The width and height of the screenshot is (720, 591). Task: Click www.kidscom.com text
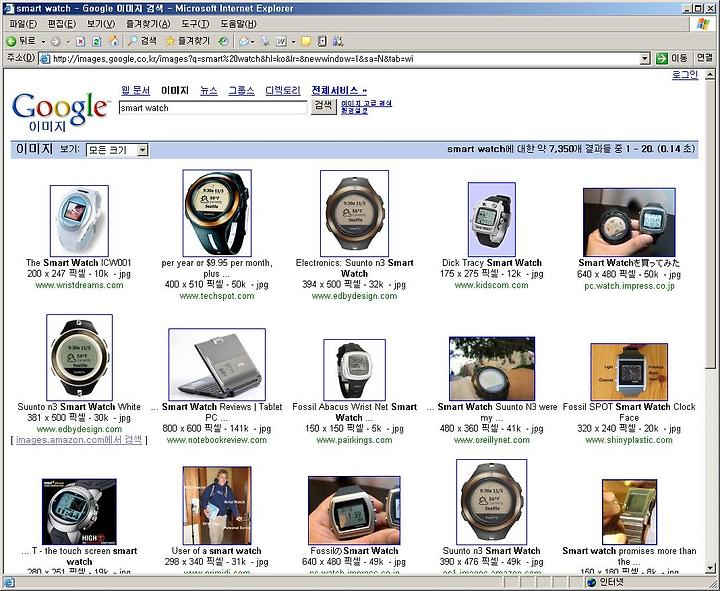click(x=492, y=285)
